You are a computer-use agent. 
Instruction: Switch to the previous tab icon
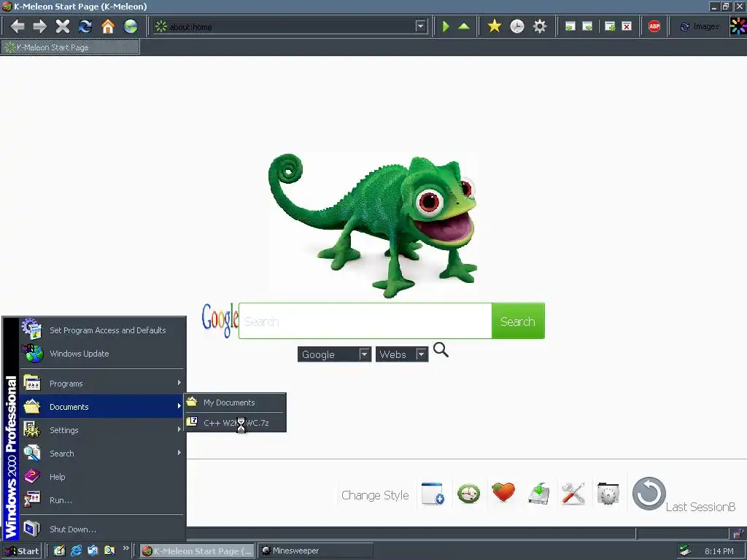[x=570, y=26]
